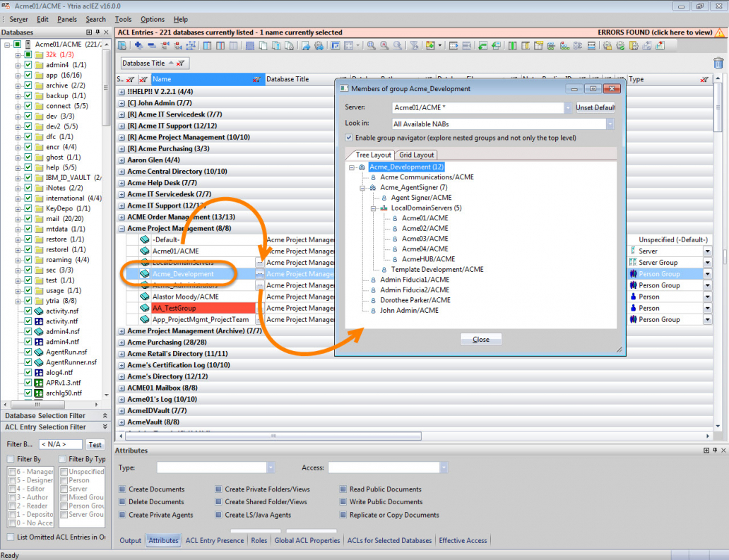Viewport: 729px width, 560px height.
Task: Open the Panels menu
Action: click(67, 19)
